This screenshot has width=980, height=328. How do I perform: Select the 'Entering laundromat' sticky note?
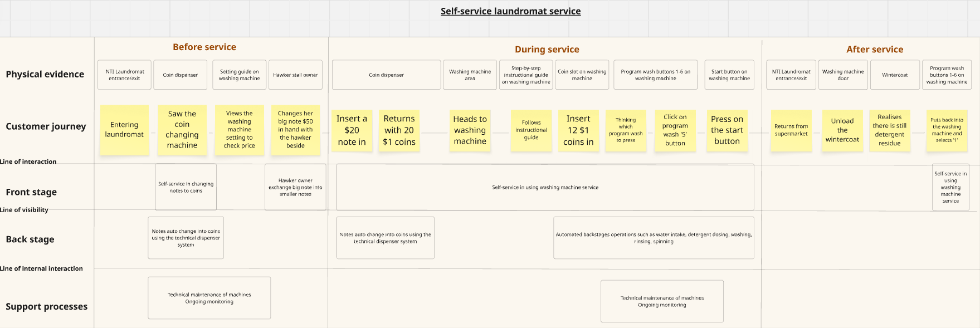coord(124,130)
